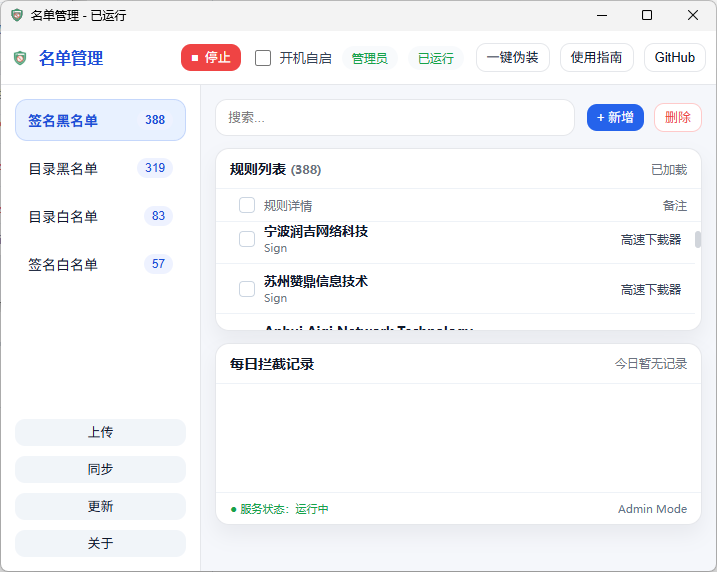This screenshot has height=572, width=717.
Task: Tick the checkbox beside 苏州赞鼎信息技术
Action: coord(247,289)
